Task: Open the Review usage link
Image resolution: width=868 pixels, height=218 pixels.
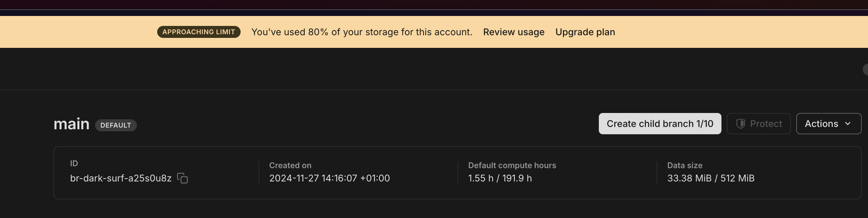Action: [513, 32]
